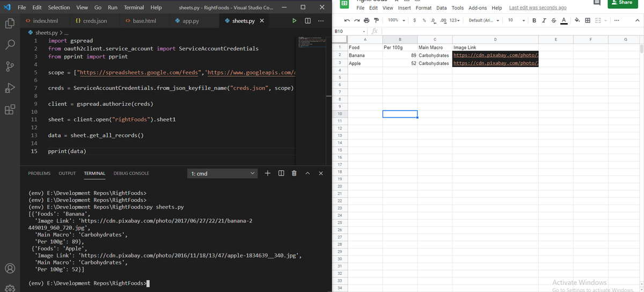
Task: Open the Terminal menu in VS Code
Action: (134, 8)
